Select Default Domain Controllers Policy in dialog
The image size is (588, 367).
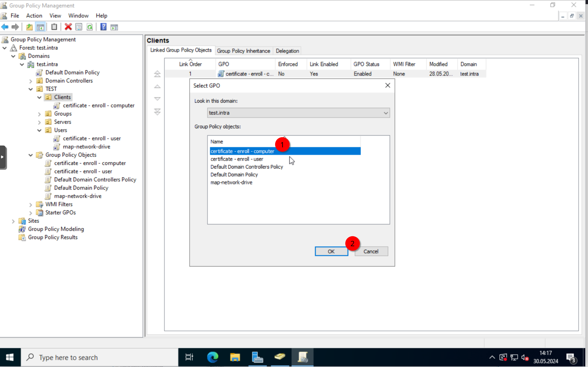(247, 167)
